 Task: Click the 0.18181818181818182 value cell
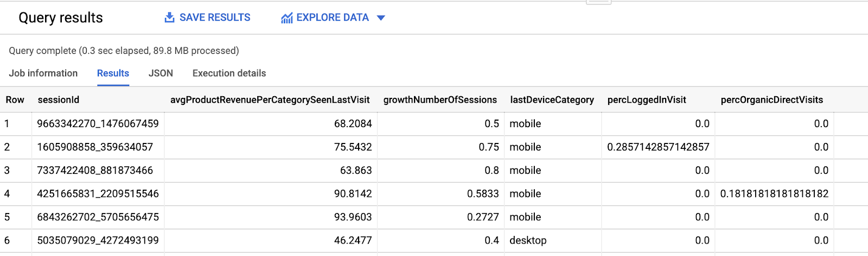774,194
